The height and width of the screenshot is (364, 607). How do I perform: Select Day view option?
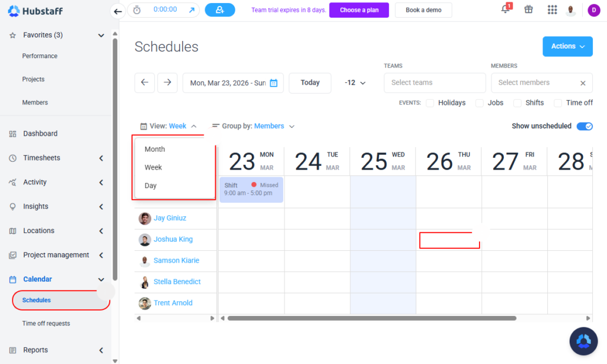pyautogui.click(x=151, y=186)
